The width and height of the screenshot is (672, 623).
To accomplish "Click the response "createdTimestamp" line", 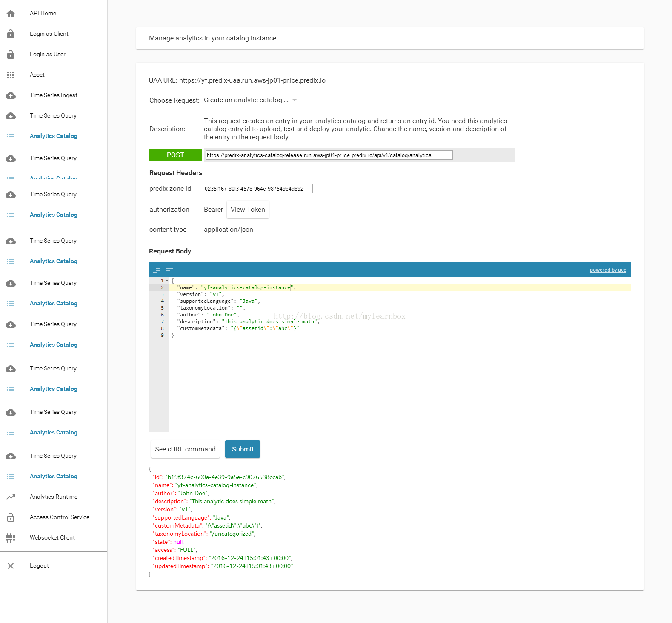I will point(223,558).
